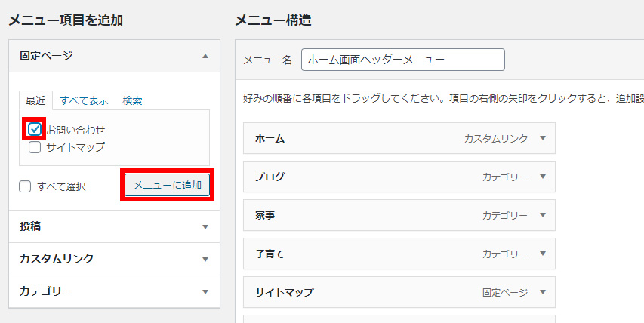Check the サイトマップ page checkbox
Viewport: 644px width, 323px height.
34,147
